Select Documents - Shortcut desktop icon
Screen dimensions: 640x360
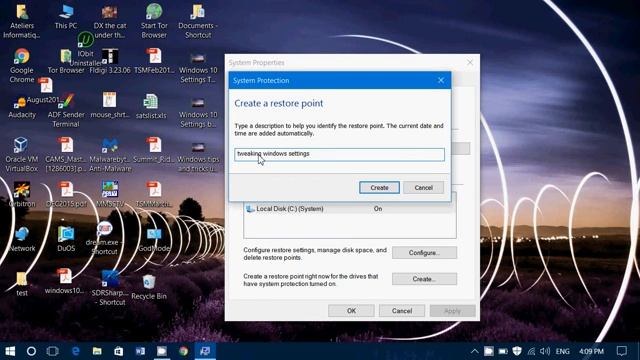coord(198,21)
